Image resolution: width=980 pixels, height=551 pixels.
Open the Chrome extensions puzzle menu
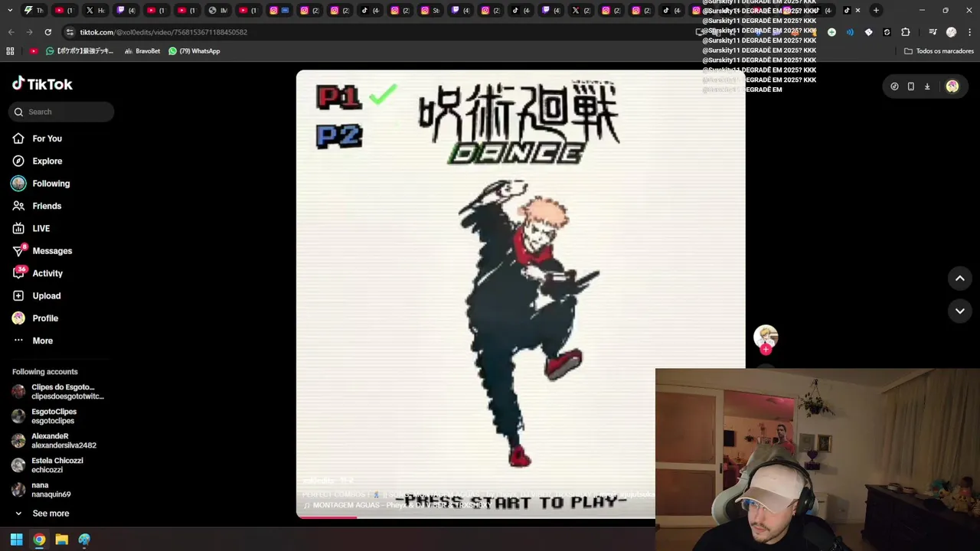coord(906,32)
